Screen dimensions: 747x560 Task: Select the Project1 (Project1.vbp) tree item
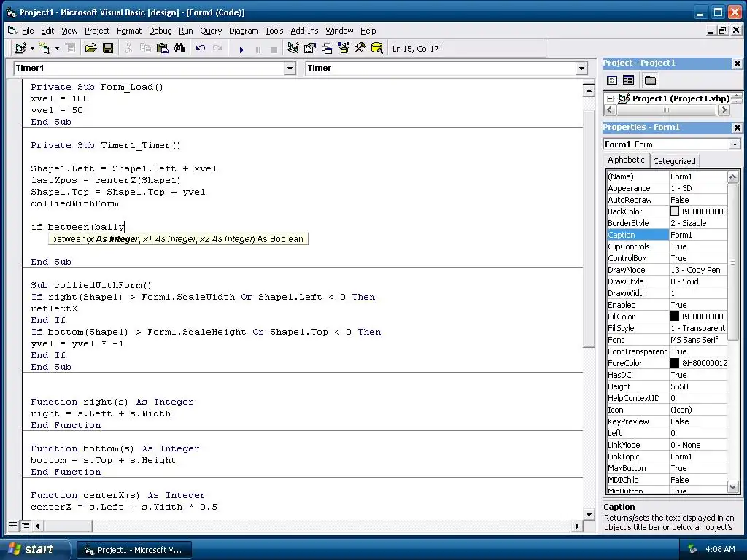click(681, 98)
